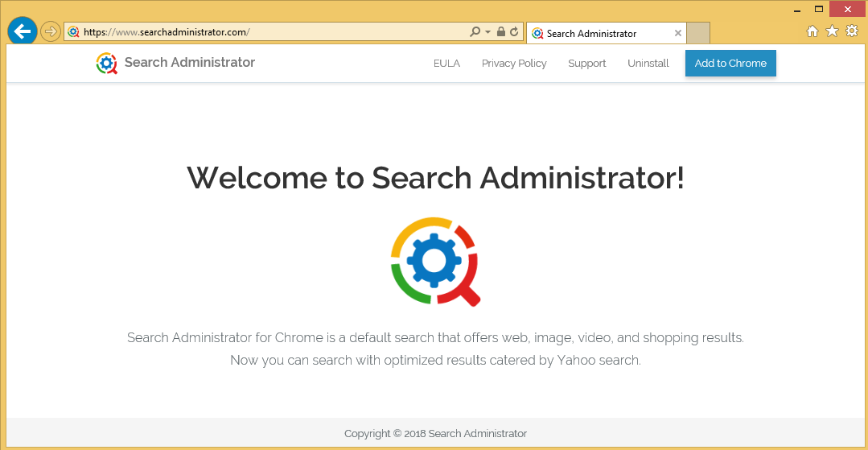Select the Search Administrator browser tab

pos(607,33)
